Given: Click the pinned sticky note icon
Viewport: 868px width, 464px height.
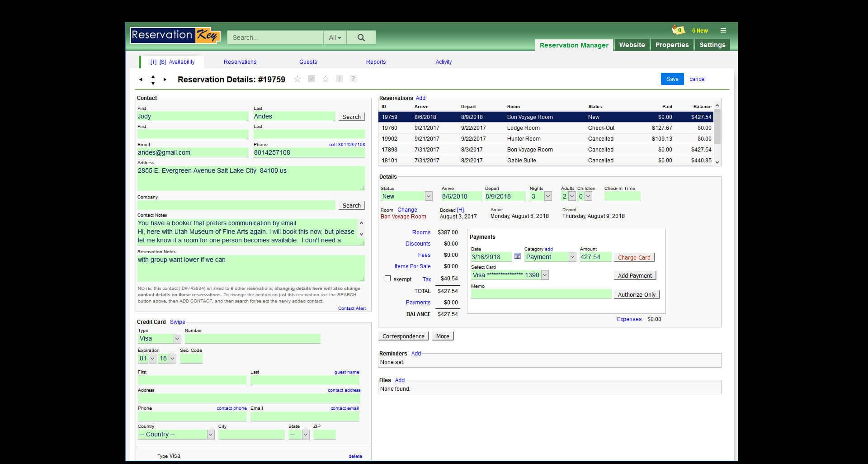Looking at the screenshot, I should [678, 30].
